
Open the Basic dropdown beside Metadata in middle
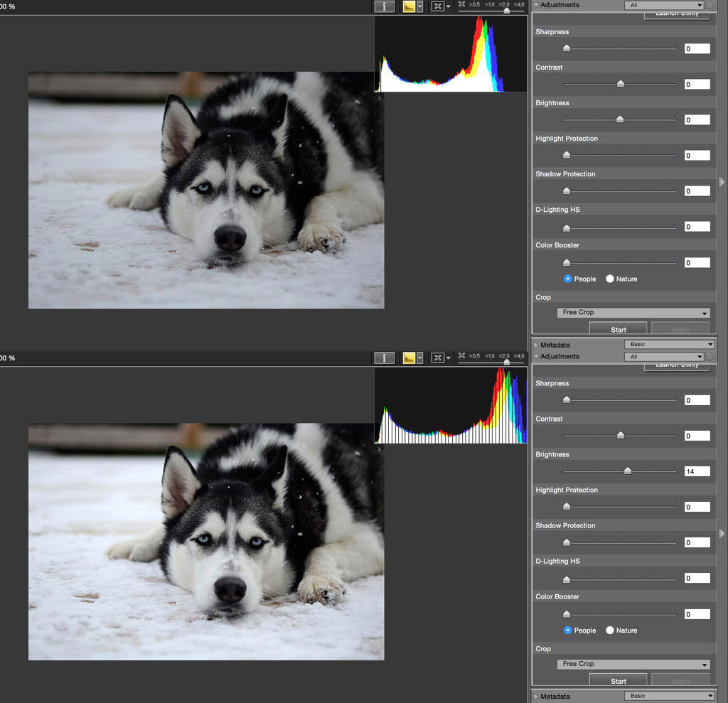pyautogui.click(x=668, y=345)
